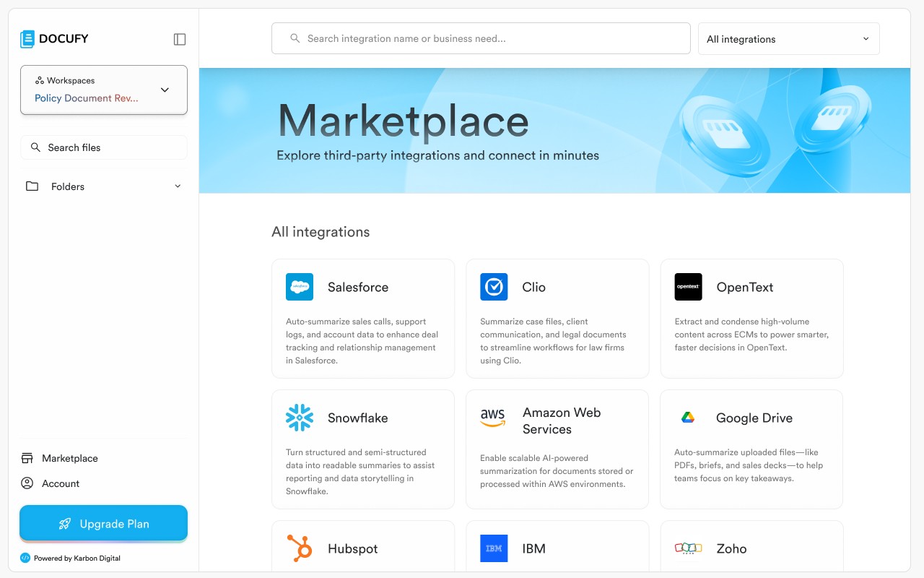
Task: Click the Hubspot logo icon
Action: 300,548
